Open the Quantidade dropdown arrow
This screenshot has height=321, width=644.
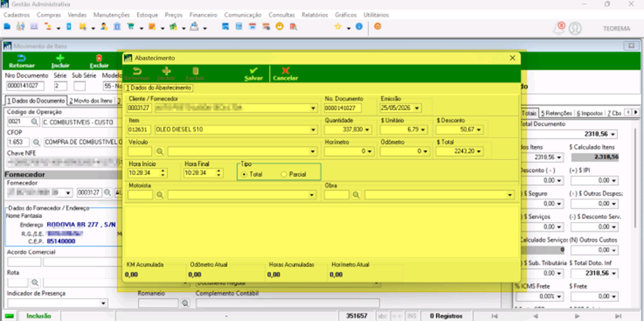[366, 129]
